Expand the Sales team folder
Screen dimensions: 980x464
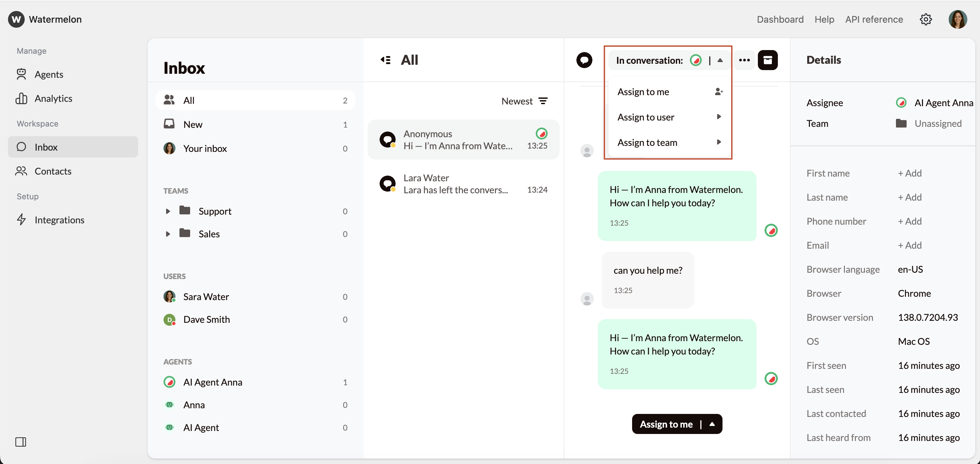pyautogui.click(x=168, y=234)
